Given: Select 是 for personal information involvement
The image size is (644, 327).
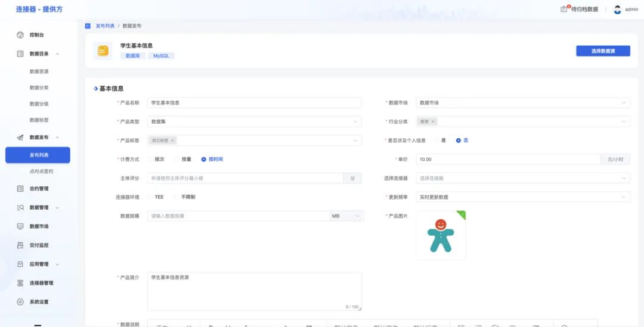Looking at the screenshot, I should pyautogui.click(x=436, y=141).
